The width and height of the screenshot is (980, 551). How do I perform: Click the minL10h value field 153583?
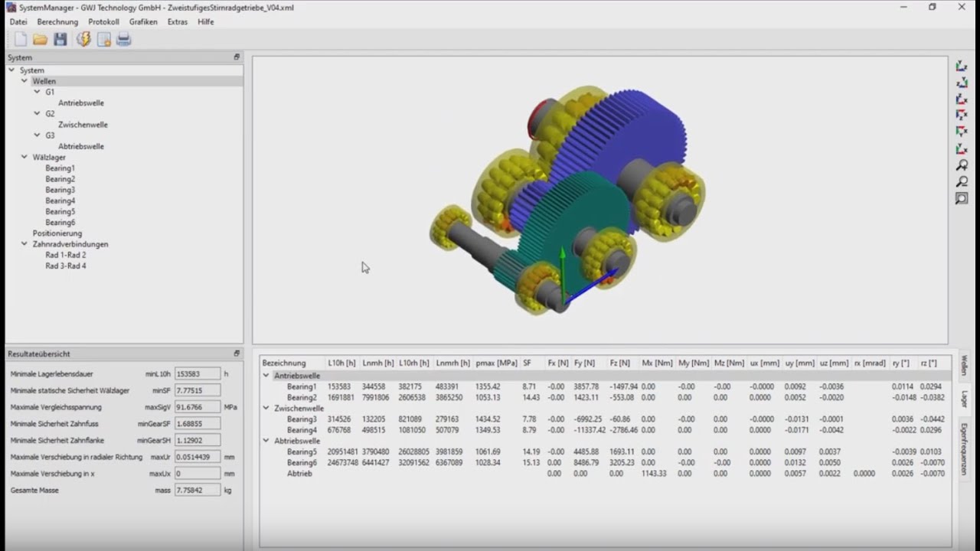pos(197,374)
